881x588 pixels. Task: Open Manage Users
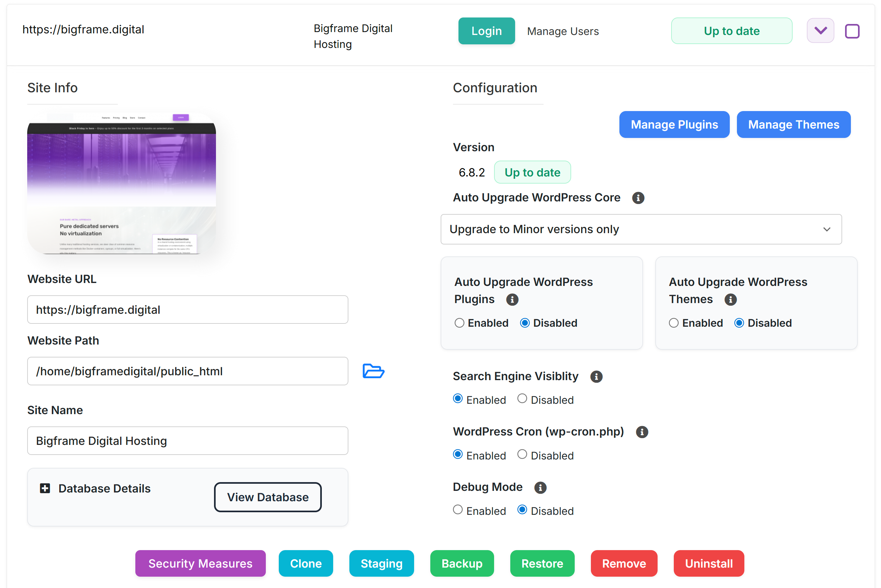[x=563, y=31]
